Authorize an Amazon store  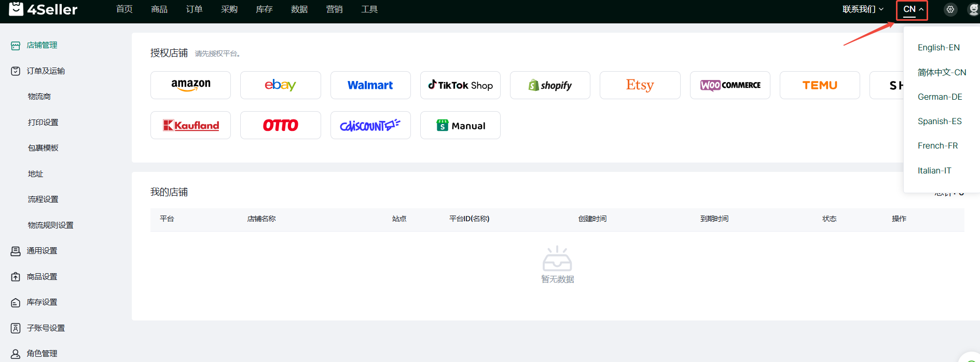pyautogui.click(x=190, y=85)
